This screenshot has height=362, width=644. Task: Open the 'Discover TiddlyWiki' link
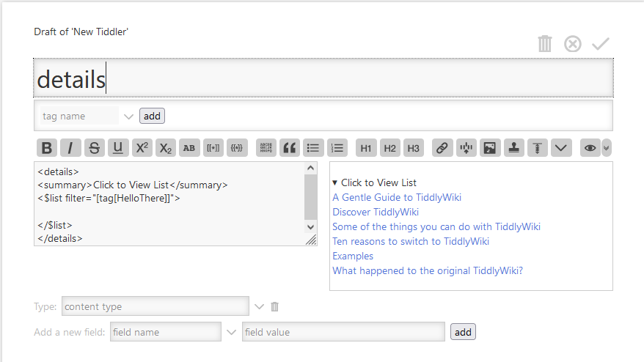(376, 213)
